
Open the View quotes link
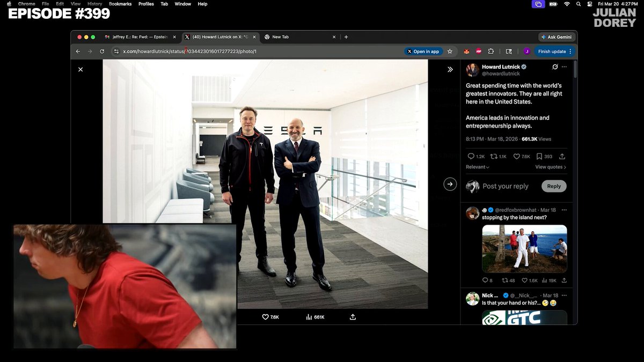pos(551,167)
